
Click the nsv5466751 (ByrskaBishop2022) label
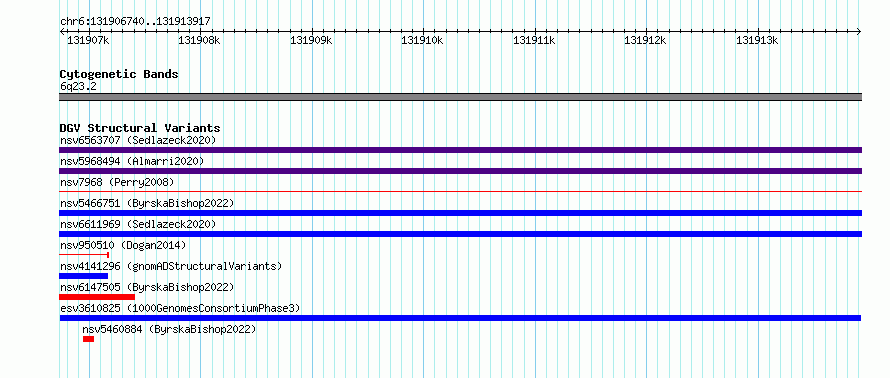tap(147, 203)
